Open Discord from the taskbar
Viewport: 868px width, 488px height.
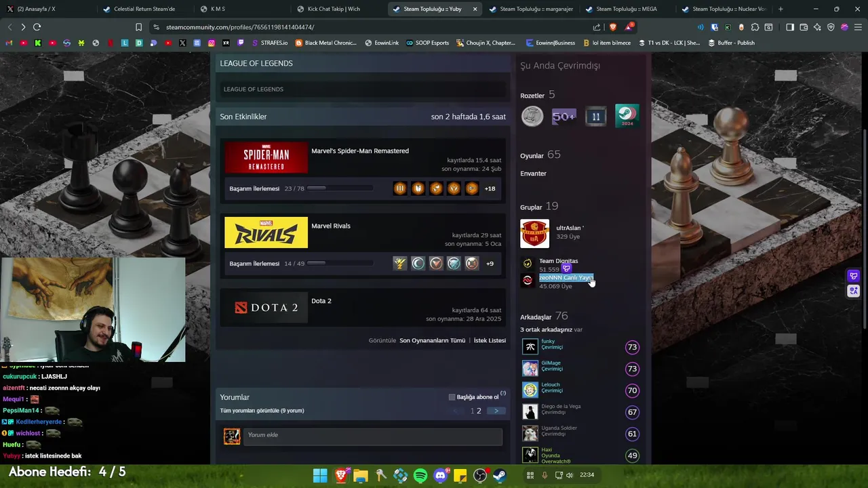pos(440,475)
